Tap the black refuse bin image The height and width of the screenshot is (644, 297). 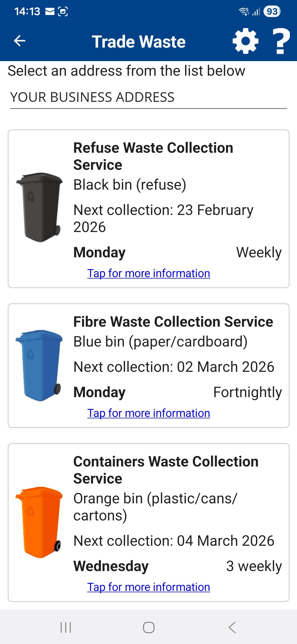coord(39,207)
